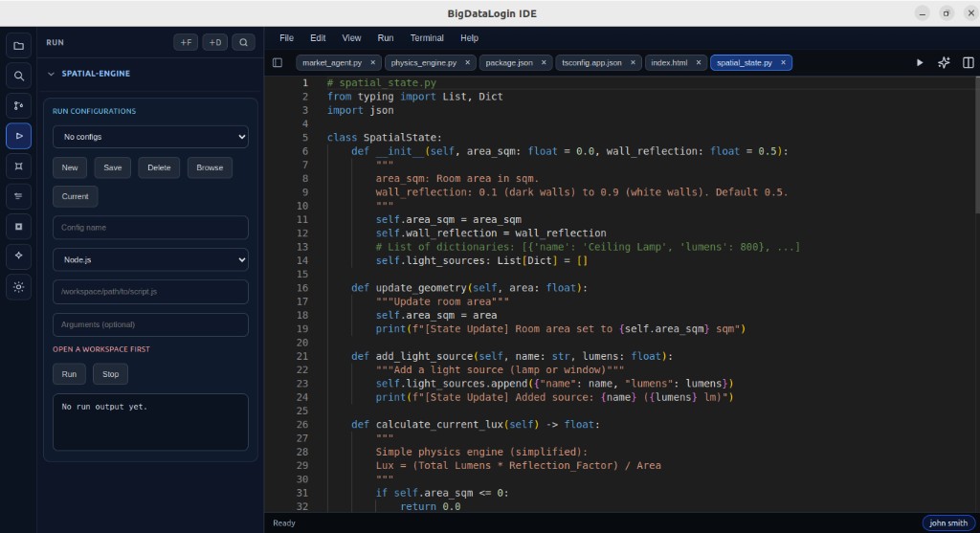Click the Save config button
The width and height of the screenshot is (980, 533).
(x=113, y=167)
